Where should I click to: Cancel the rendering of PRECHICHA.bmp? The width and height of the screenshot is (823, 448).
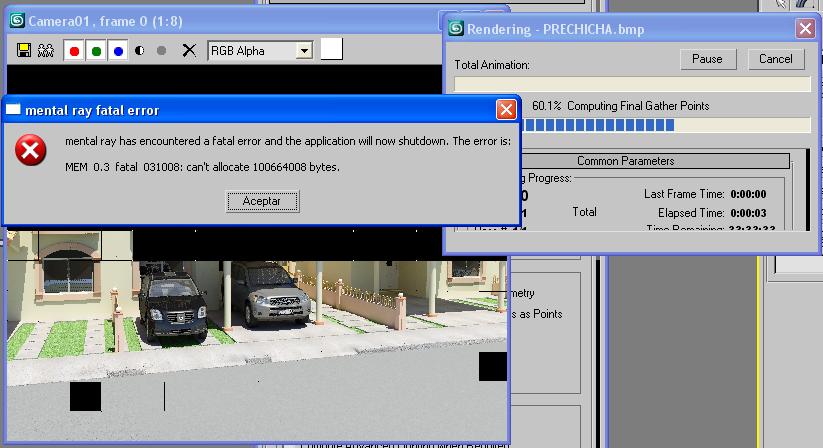(776, 59)
